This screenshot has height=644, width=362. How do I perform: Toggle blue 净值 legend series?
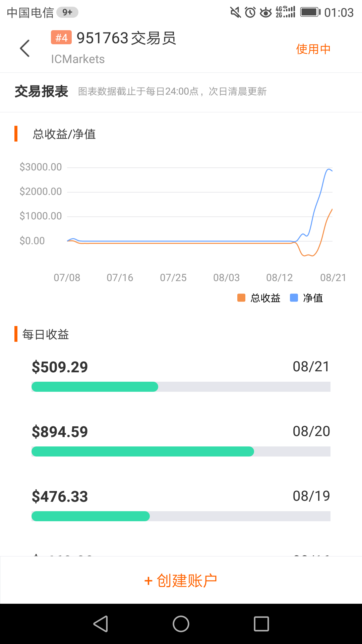click(x=306, y=298)
